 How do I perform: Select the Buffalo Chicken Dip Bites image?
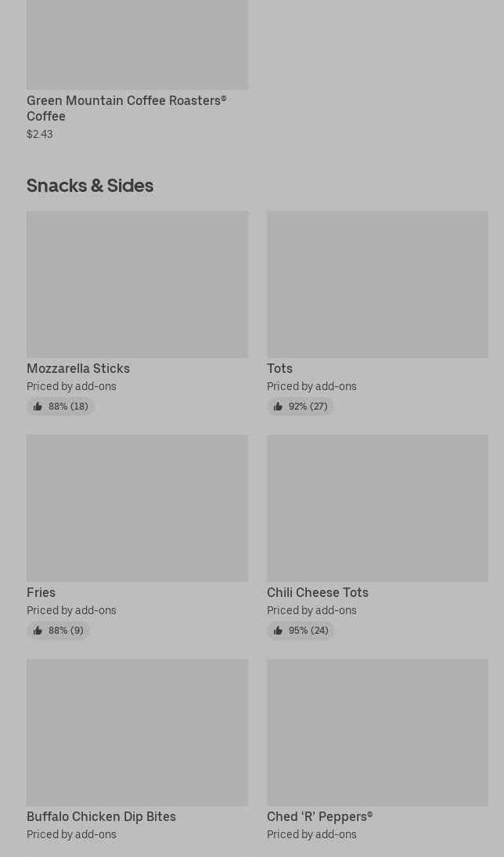137,732
